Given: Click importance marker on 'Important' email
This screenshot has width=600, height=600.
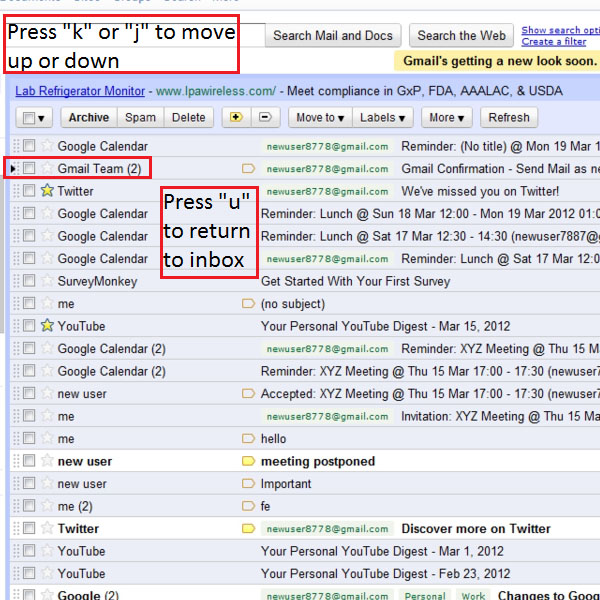Looking at the screenshot, I should coord(248,484).
